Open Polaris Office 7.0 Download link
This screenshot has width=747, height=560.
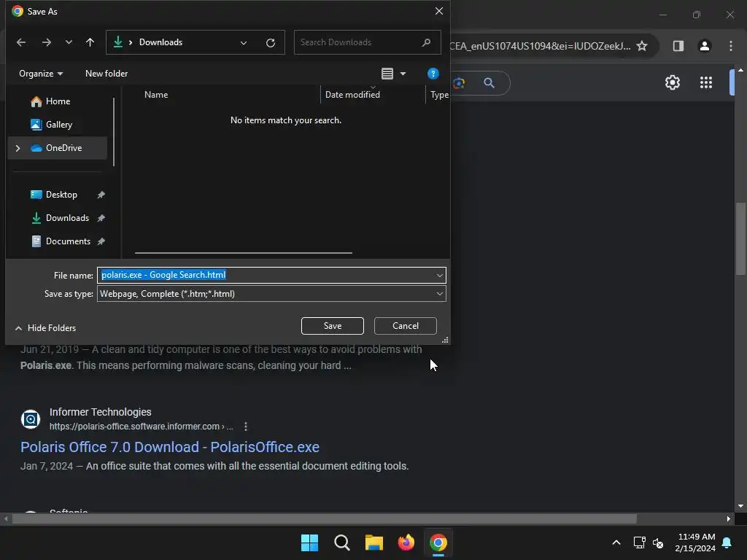169,447
